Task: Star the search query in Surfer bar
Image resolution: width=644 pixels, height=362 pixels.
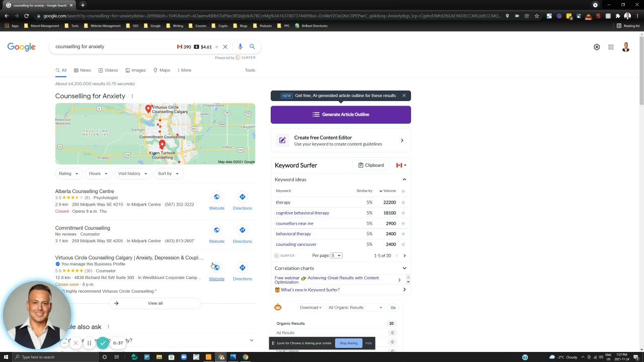Action: point(217,47)
